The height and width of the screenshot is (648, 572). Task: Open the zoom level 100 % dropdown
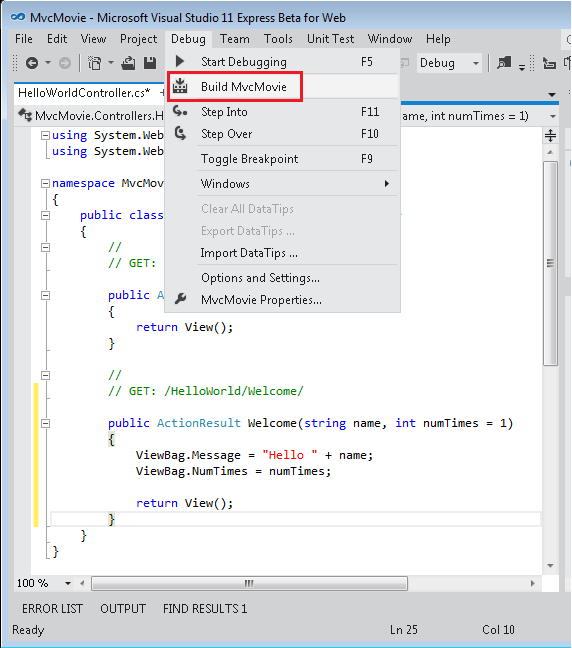click(x=68, y=584)
